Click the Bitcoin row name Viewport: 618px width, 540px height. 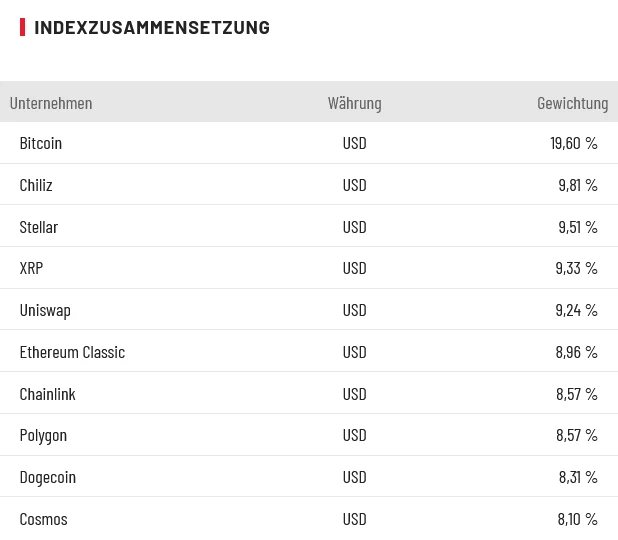(41, 143)
